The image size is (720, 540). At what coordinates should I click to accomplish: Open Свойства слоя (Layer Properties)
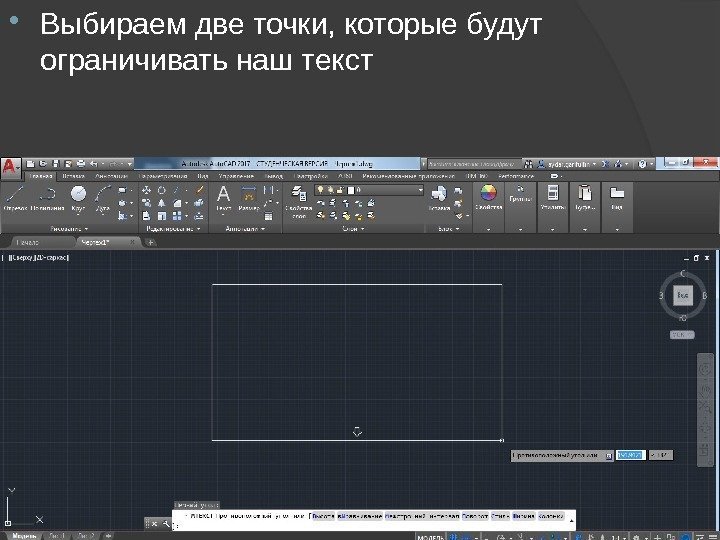[298, 202]
